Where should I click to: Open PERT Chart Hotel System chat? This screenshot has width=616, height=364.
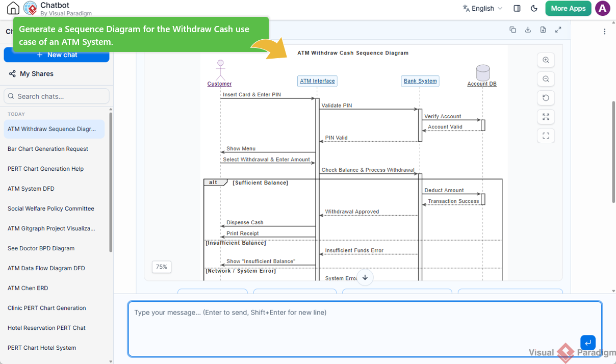click(54, 348)
